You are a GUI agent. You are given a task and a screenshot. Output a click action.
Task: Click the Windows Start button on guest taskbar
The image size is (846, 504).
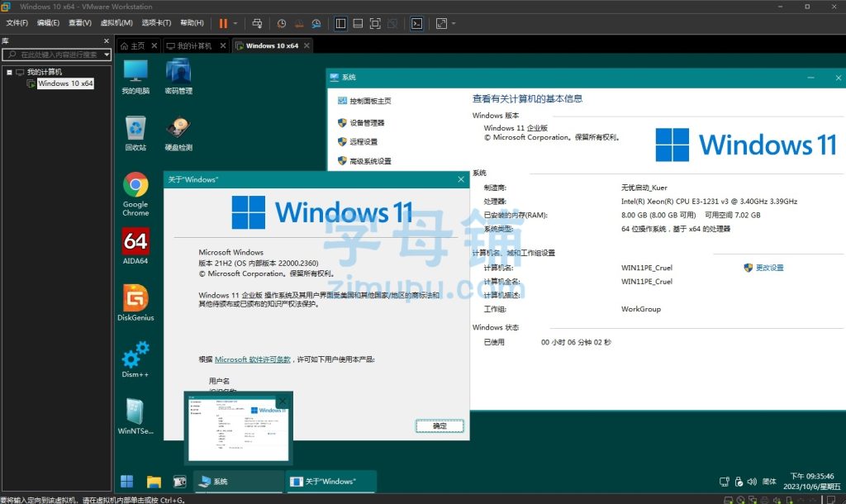point(126,482)
